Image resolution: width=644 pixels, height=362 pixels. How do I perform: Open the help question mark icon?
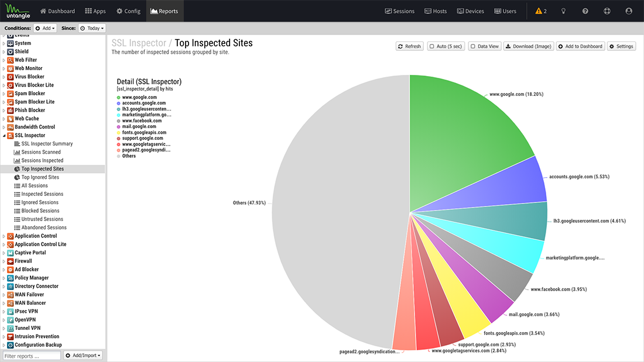click(585, 11)
